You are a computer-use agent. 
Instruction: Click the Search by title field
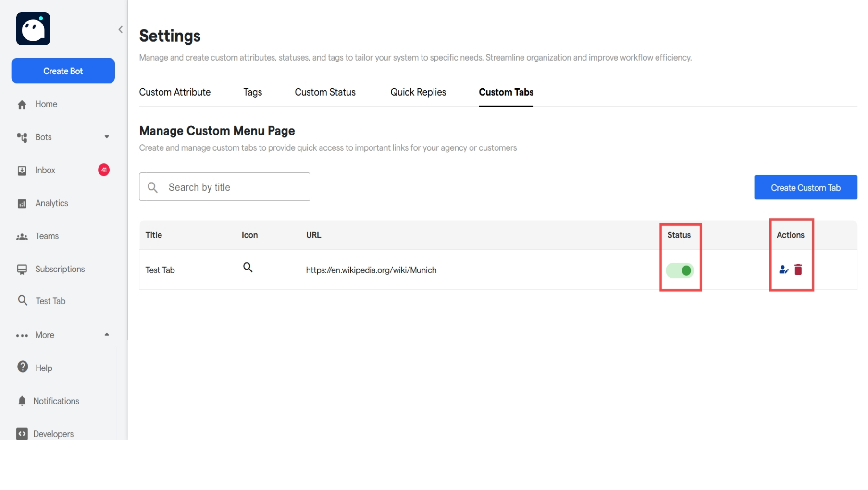pos(224,187)
